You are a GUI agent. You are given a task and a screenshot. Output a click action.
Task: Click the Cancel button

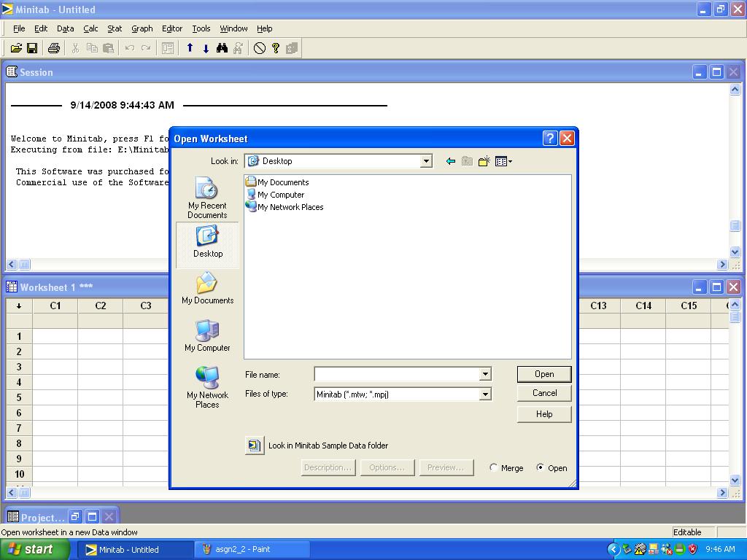click(x=544, y=393)
